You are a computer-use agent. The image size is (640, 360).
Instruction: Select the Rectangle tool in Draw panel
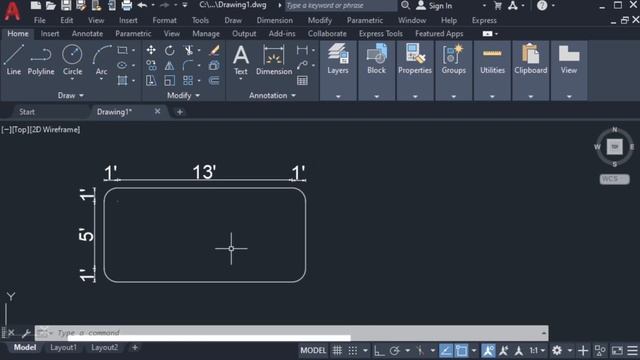122,50
